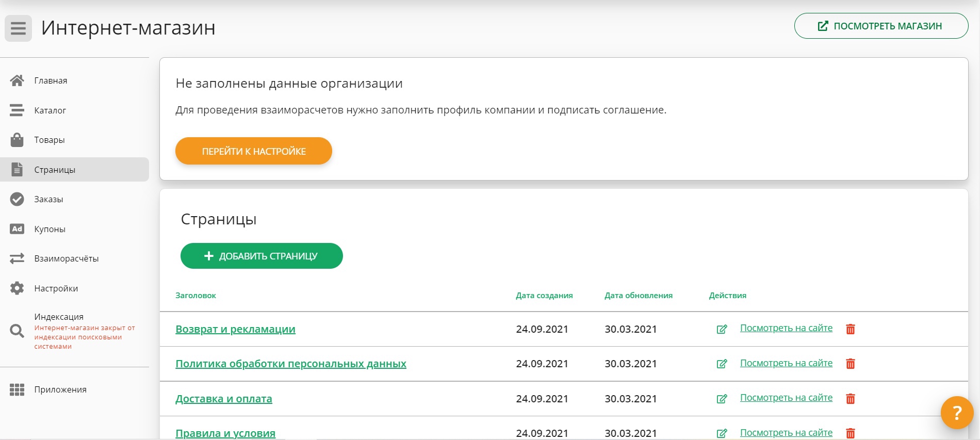
Task: Click the grid icon beside Приложения
Action: coord(17,389)
